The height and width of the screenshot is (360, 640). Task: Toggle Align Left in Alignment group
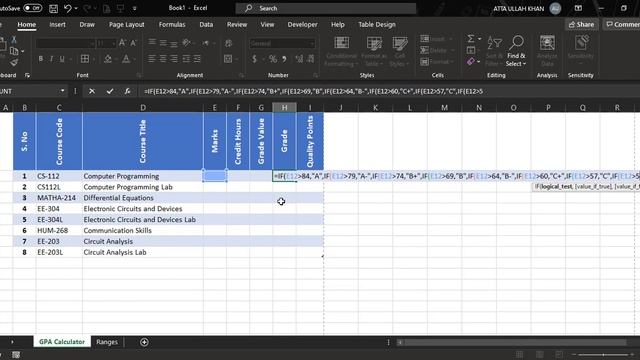151,59
